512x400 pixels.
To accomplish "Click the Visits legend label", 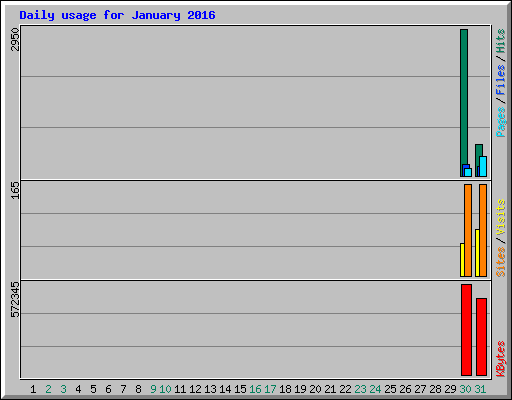I will tap(501, 218).
